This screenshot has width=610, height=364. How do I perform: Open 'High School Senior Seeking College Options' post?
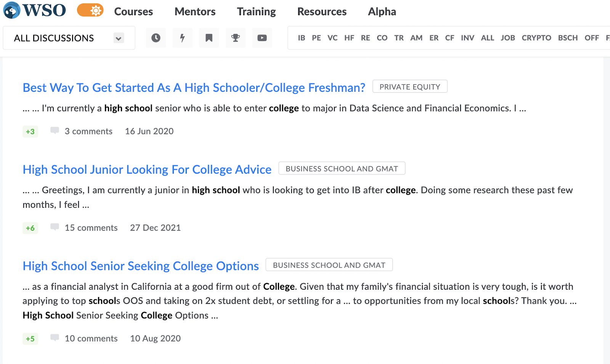pos(141,266)
